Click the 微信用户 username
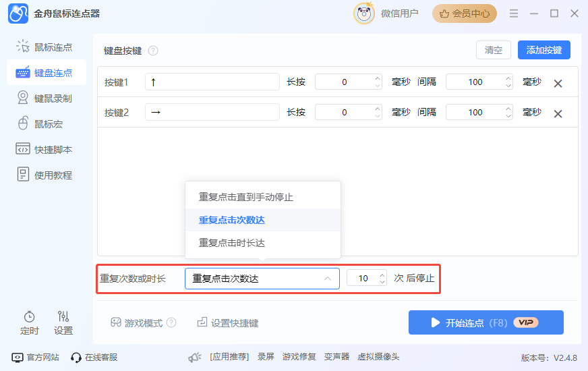Viewport: 588px width, 371px height. (x=399, y=13)
